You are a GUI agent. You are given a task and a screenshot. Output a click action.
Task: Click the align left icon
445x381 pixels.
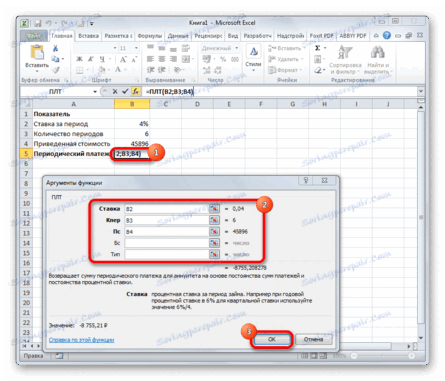pos(150,59)
